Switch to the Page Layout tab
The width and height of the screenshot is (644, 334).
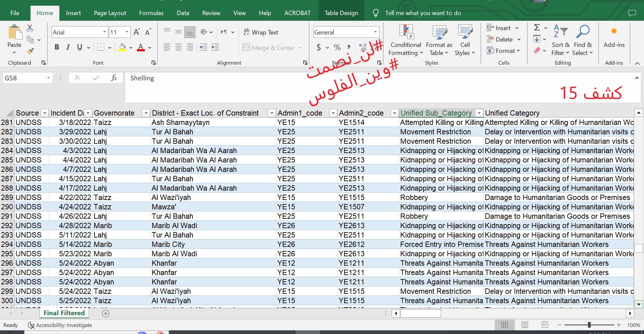pyautogui.click(x=110, y=13)
